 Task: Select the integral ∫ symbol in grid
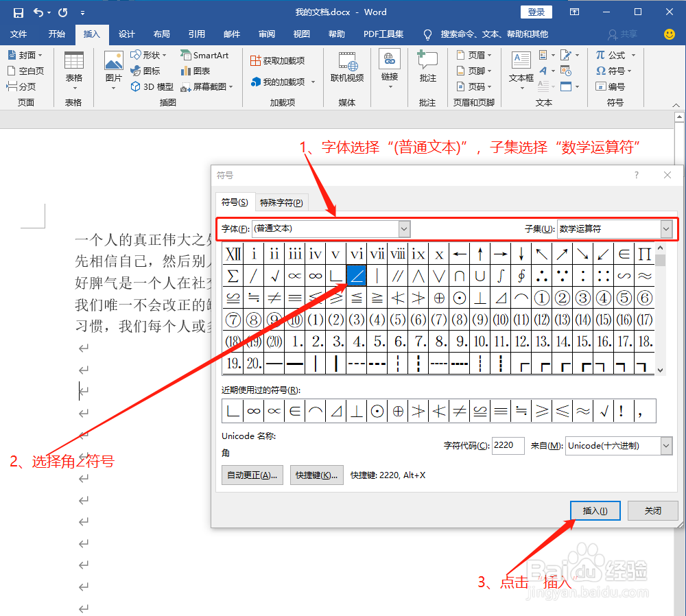click(501, 276)
